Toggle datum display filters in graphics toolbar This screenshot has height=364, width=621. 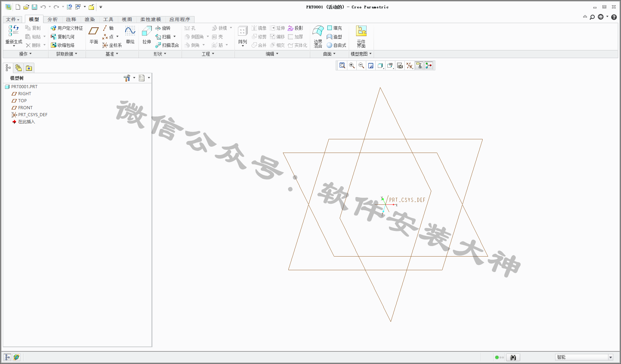point(409,65)
